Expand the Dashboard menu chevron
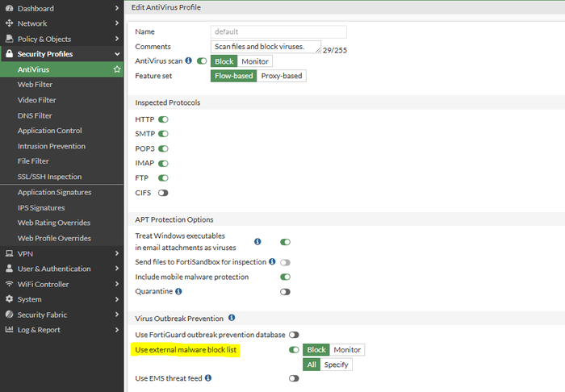Screen dimensions: 565x392 point(117,8)
